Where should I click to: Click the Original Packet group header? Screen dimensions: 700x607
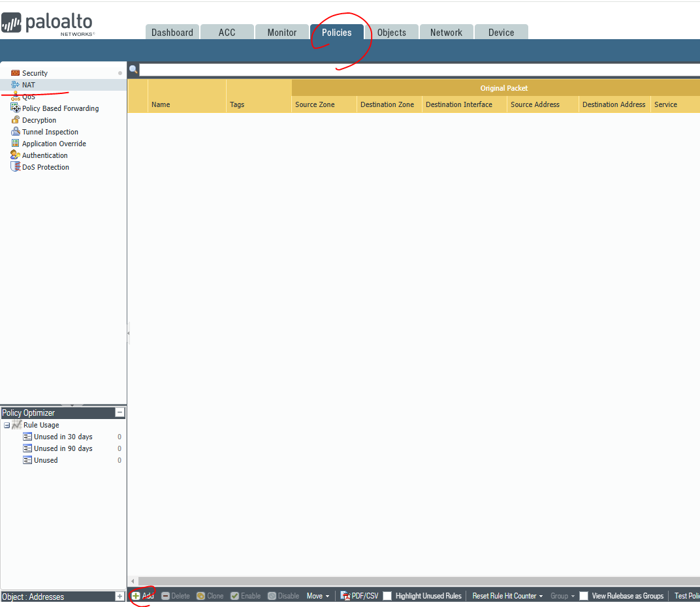coord(496,88)
